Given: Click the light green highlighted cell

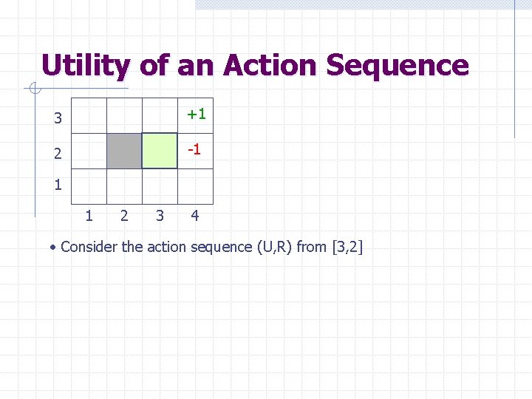Looking at the screenshot, I should point(160,151).
